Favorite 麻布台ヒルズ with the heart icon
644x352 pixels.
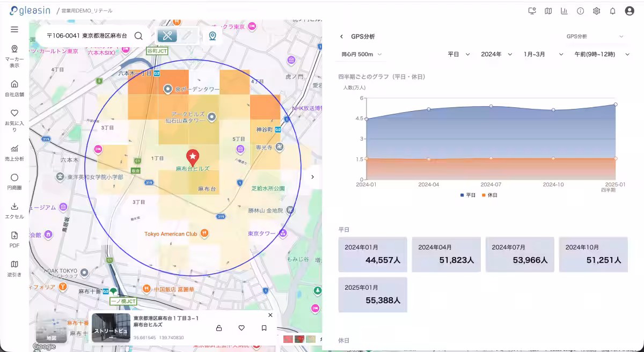point(241,328)
